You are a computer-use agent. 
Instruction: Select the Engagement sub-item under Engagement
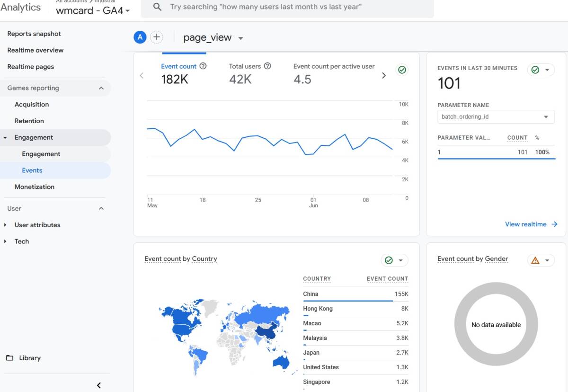(41, 154)
